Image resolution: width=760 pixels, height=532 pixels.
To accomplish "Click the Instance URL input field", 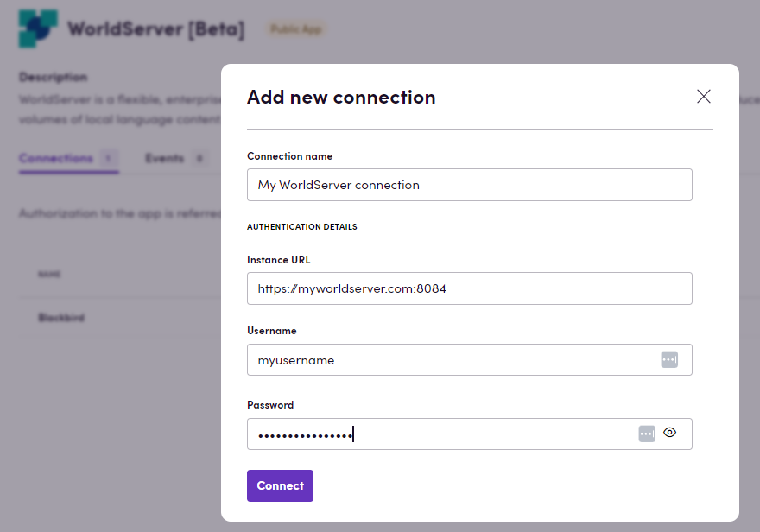I will [x=469, y=288].
